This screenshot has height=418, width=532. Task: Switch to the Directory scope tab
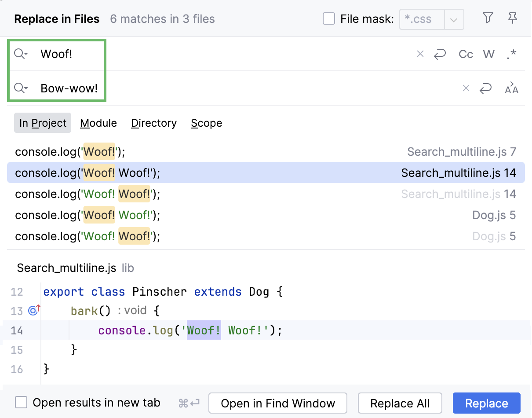click(x=154, y=123)
